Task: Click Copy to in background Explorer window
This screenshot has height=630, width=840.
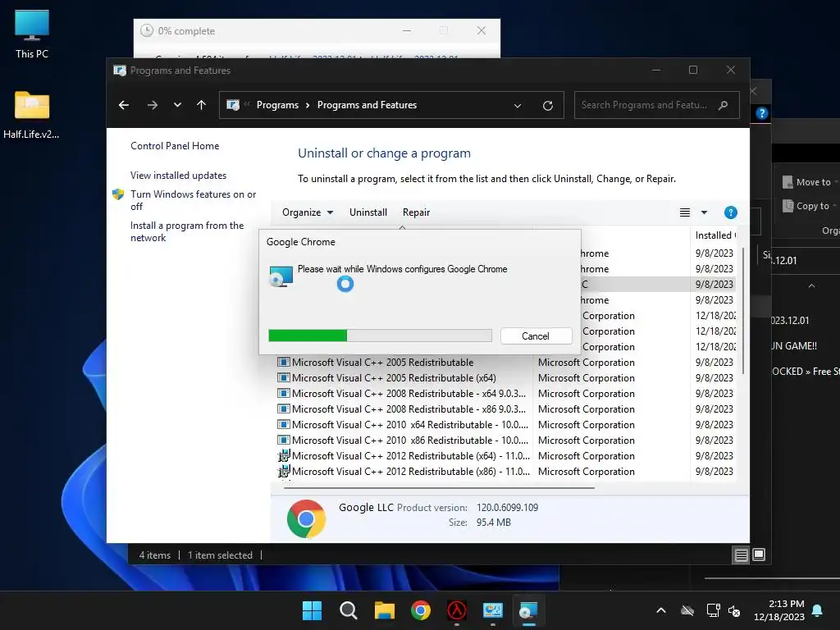Action: click(x=807, y=206)
